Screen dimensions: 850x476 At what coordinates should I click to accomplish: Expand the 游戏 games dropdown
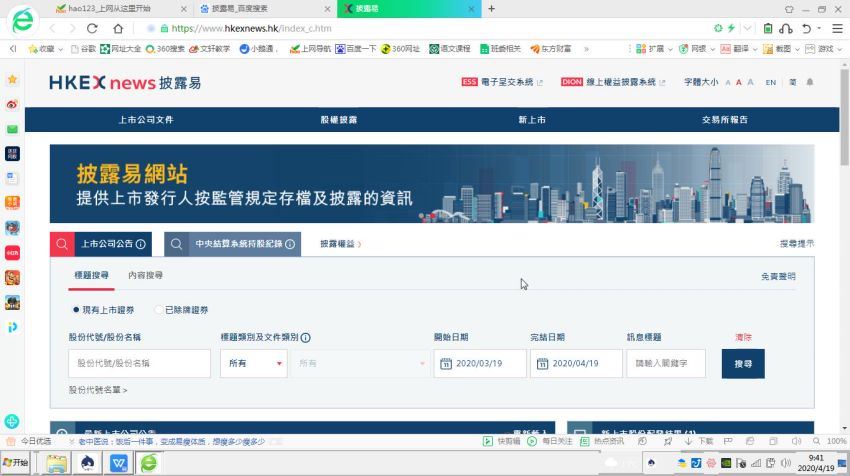(839, 49)
